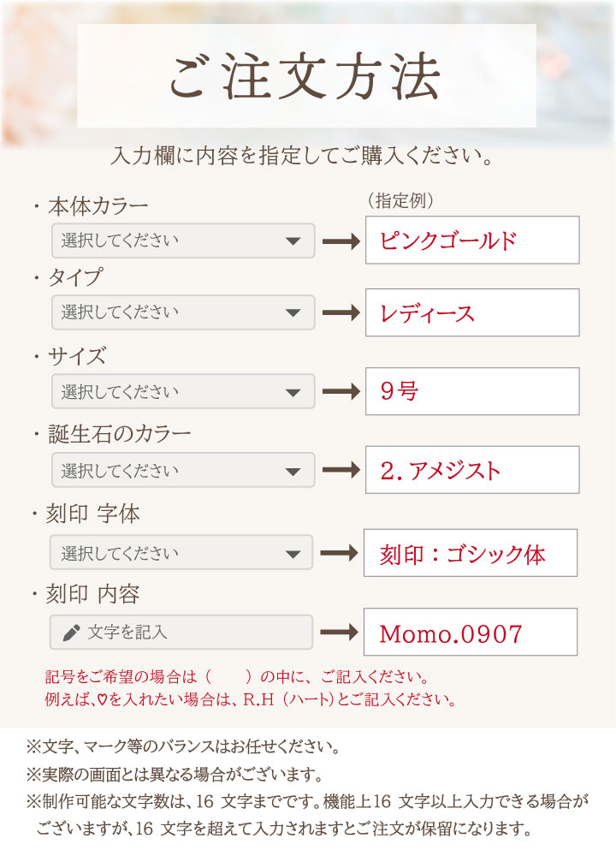The height and width of the screenshot is (856, 616).
Task: Click the down arrow on タイプ dropdown
Action: (x=293, y=314)
